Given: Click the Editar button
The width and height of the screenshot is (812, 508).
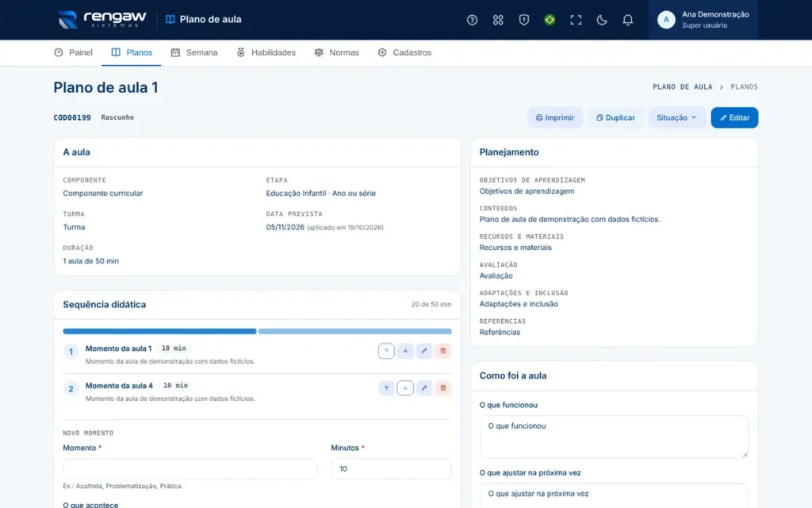Looking at the screenshot, I should pos(734,117).
